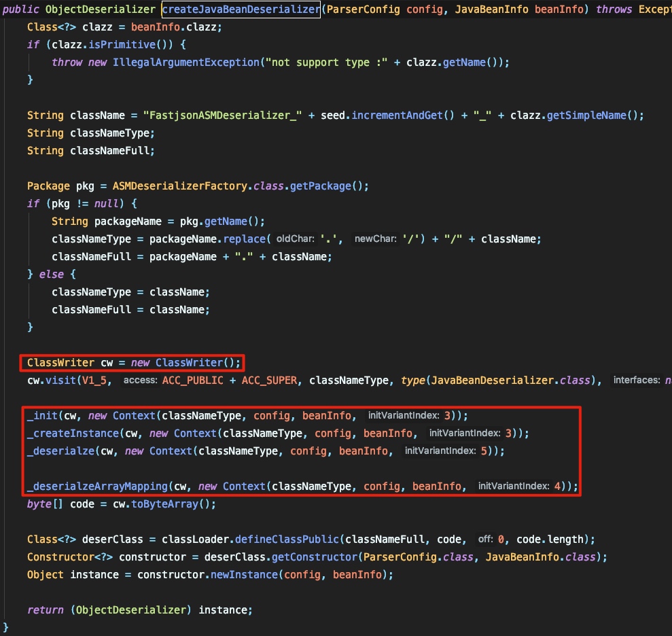
Task: Click the return ObjectDeserializer cast statement
Action: [x=136, y=609]
